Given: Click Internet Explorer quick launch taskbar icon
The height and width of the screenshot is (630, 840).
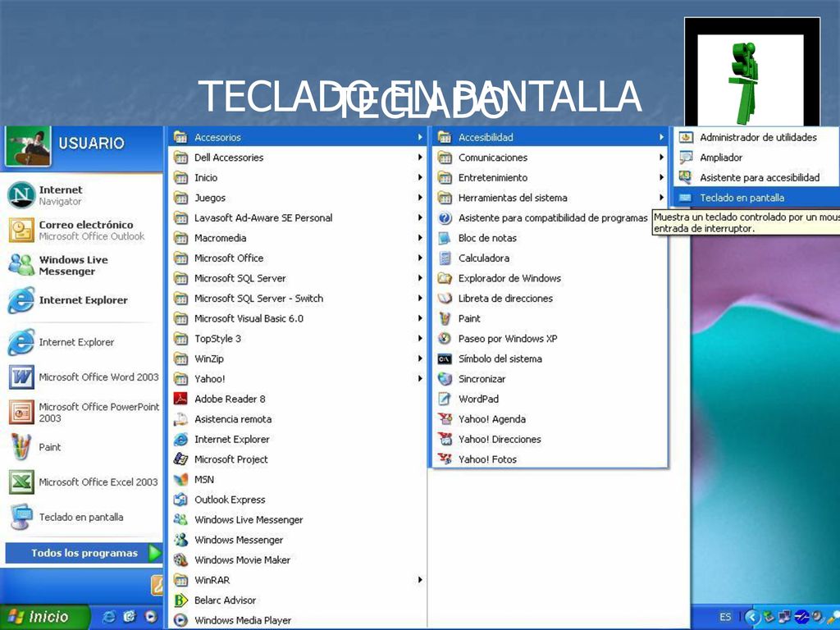Looking at the screenshot, I should (109, 617).
